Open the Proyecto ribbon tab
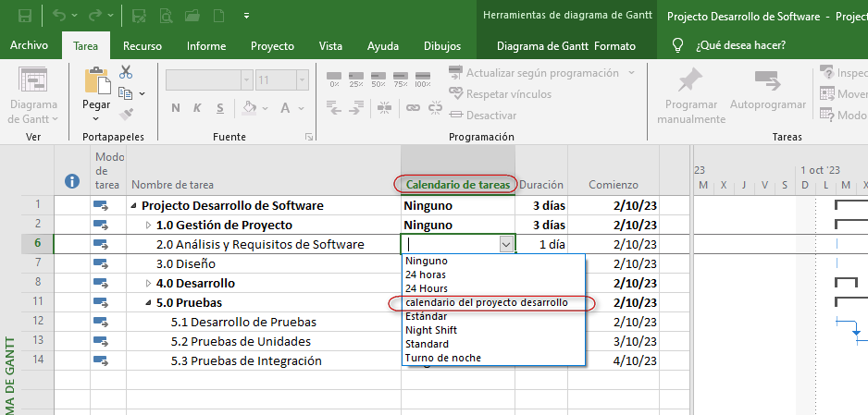The image size is (868, 415). click(x=272, y=45)
